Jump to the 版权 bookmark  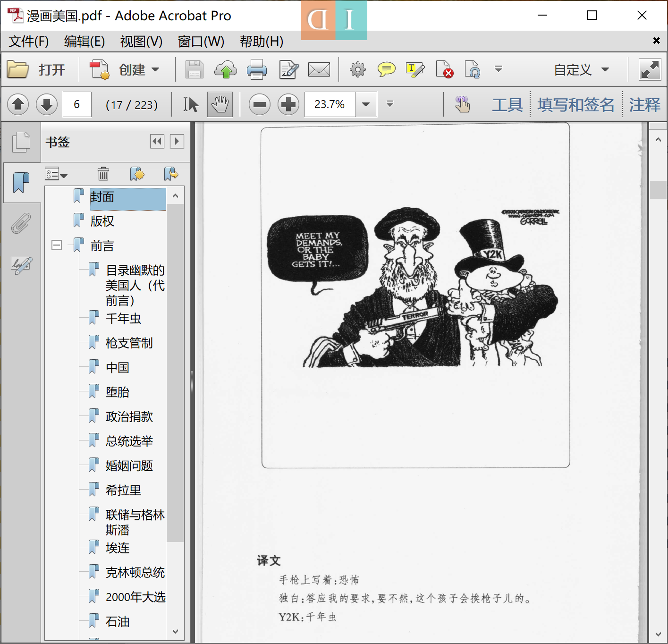tap(102, 221)
